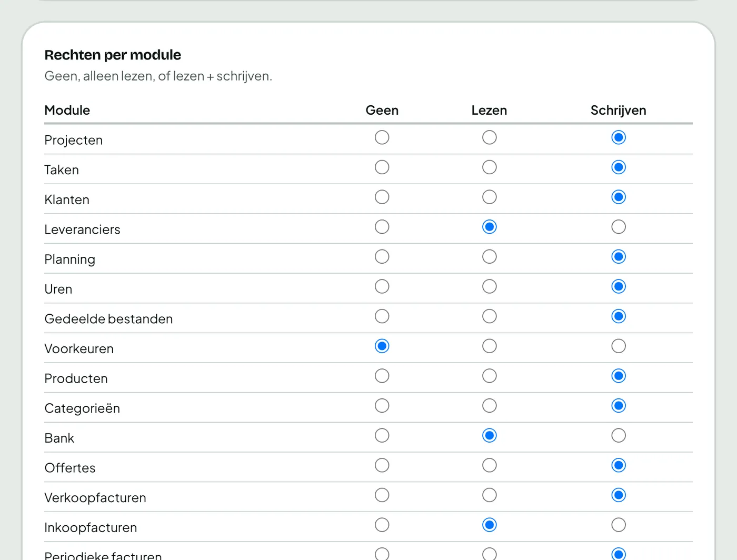Choose Geen for Offertes
Image resolution: width=737 pixels, height=560 pixels.
click(x=382, y=465)
